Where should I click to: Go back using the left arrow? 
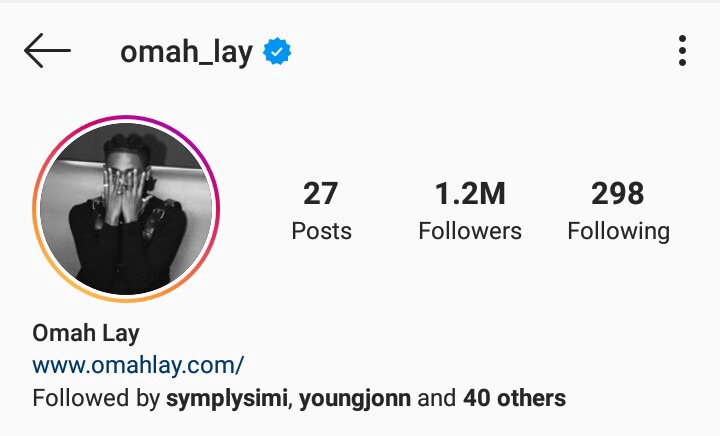tap(47, 50)
